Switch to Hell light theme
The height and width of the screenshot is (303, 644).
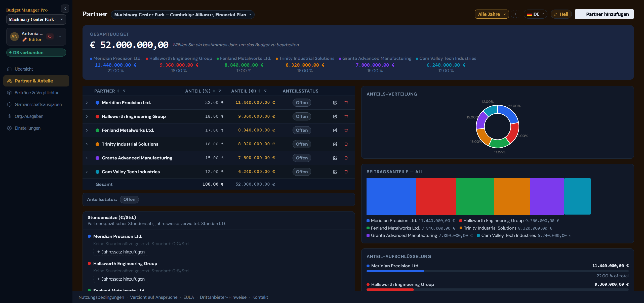pos(561,14)
